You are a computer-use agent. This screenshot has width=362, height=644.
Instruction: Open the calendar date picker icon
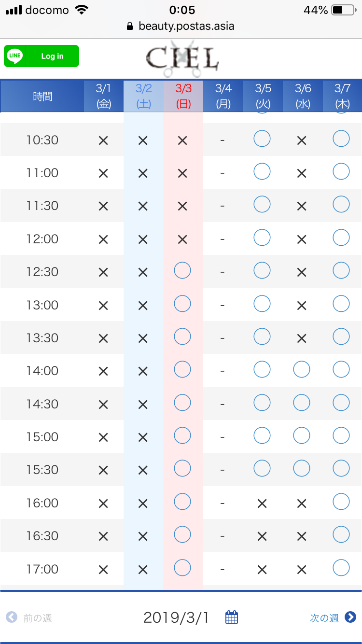(x=232, y=617)
